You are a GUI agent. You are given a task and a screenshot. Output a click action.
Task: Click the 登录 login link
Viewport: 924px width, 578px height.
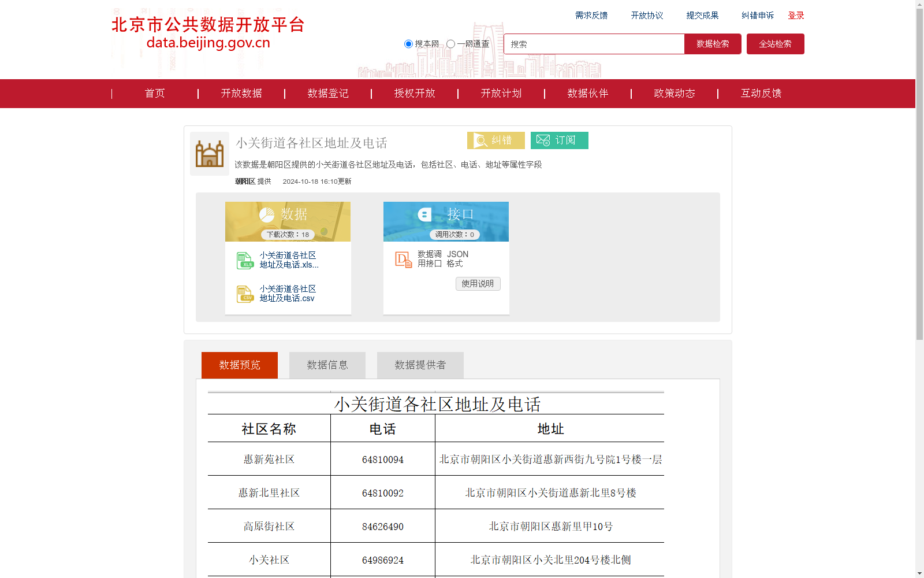pyautogui.click(x=796, y=16)
